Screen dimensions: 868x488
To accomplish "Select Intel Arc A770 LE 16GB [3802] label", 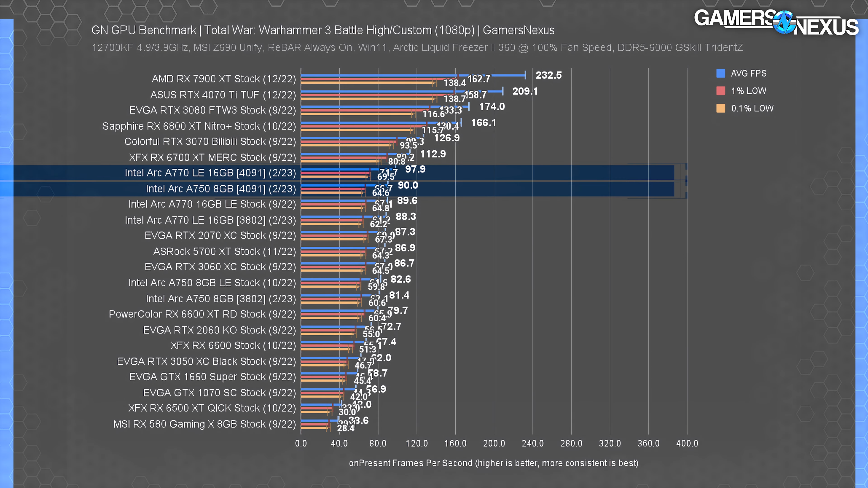I will click(210, 220).
